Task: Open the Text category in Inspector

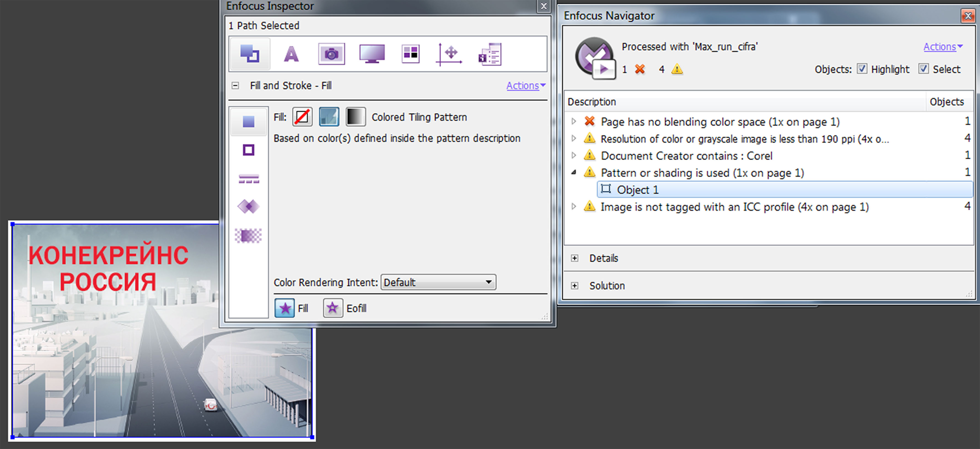Action: (x=291, y=54)
